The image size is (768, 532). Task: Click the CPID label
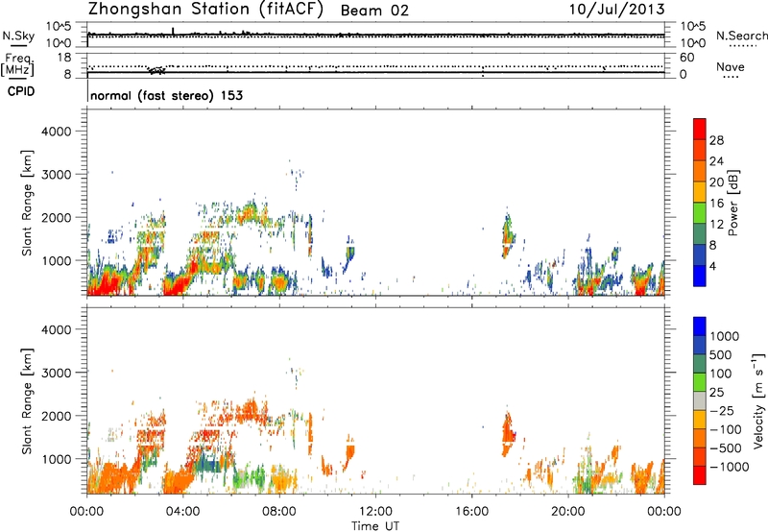[x=21, y=91]
